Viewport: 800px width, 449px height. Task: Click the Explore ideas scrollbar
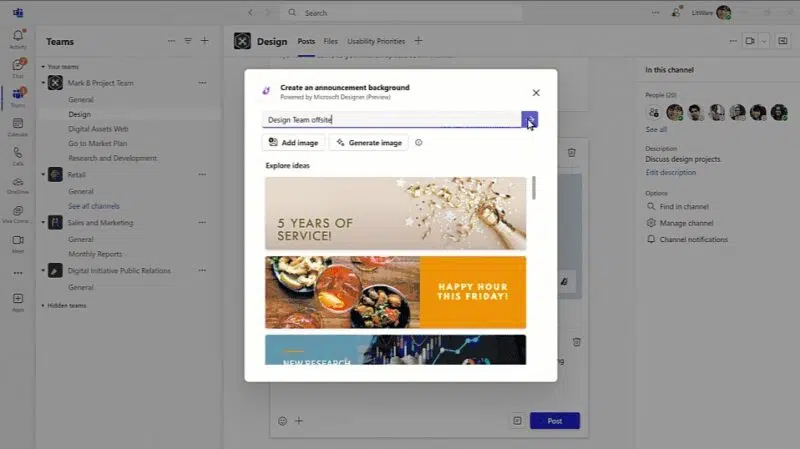click(x=534, y=188)
